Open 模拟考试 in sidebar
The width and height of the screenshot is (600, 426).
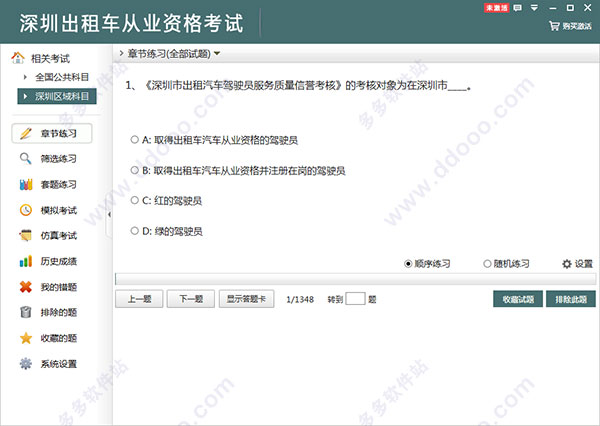click(x=59, y=210)
